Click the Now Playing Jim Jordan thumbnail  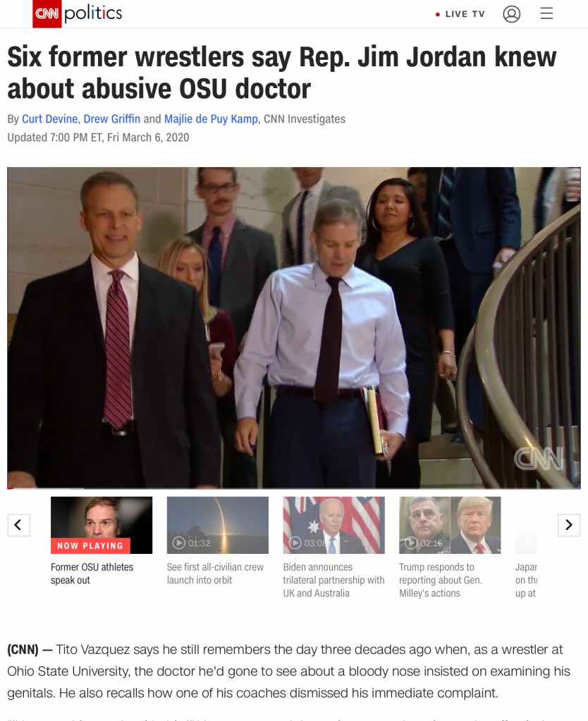[x=102, y=525]
